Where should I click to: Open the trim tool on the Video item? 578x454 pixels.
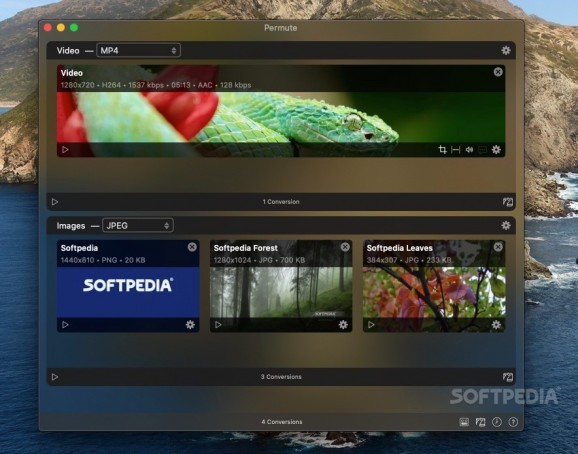tap(456, 149)
